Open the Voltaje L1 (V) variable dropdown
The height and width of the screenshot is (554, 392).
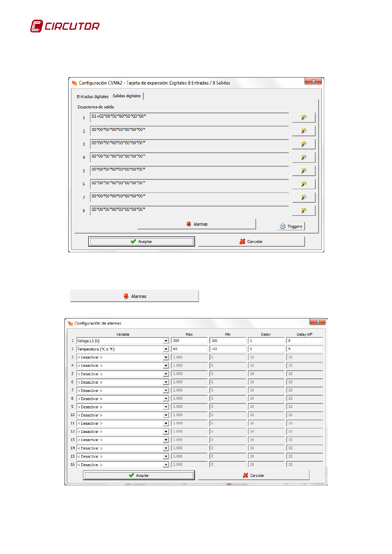(x=166, y=341)
